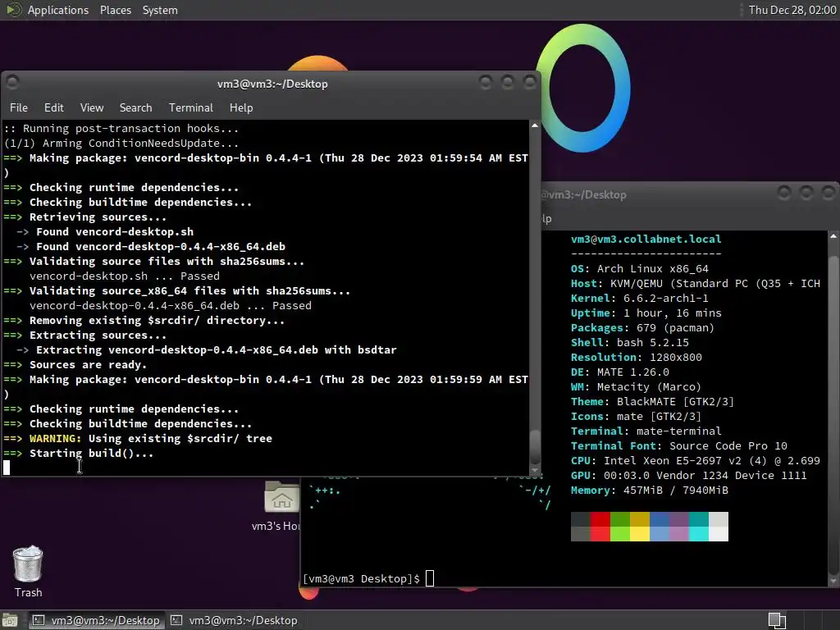Screen dimensions: 840x630
Task: Click 'Kernel: 6.6.2-arch1-1' line
Action: pos(640,298)
